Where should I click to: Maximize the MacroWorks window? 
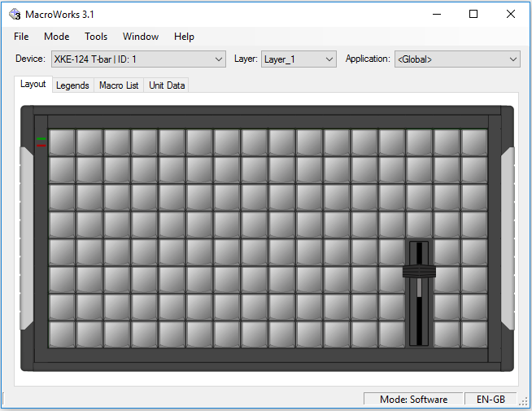click(x=473, y=15)
